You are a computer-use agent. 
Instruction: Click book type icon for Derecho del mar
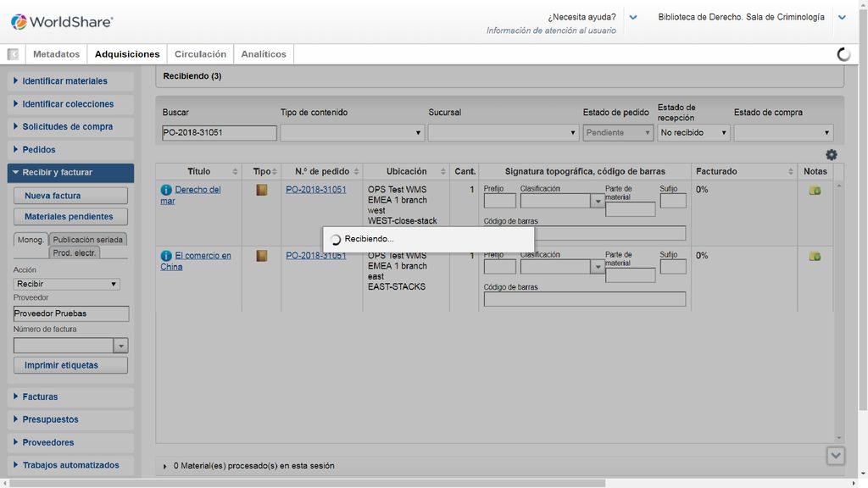(x=261, y=190)
